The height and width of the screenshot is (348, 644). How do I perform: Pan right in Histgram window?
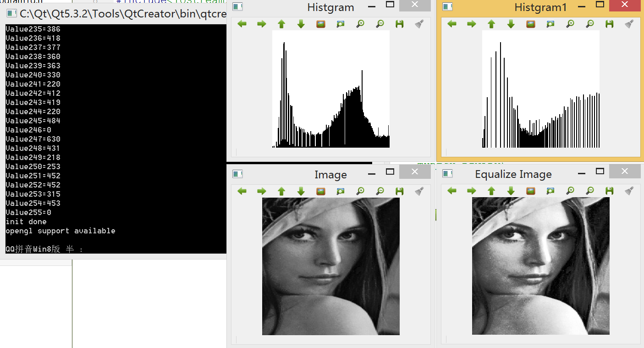tap(262, 24)
